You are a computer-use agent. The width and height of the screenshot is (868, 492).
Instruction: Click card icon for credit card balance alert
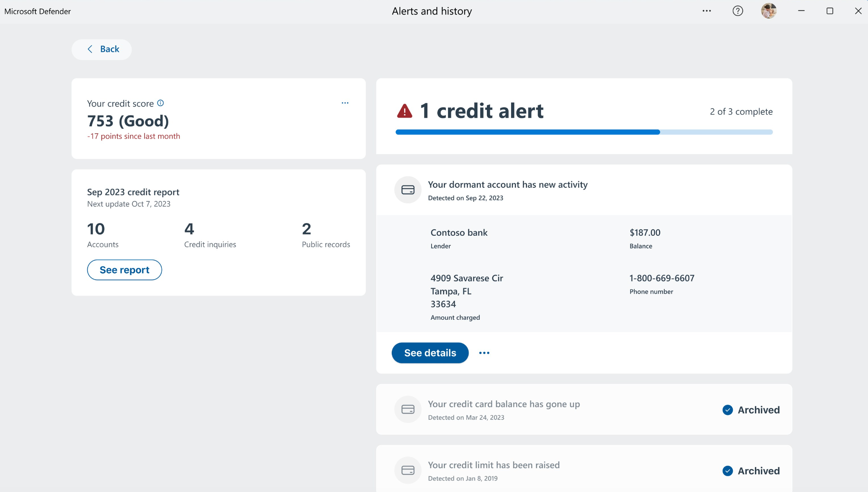pyautogui.click(x=408, y=409)
